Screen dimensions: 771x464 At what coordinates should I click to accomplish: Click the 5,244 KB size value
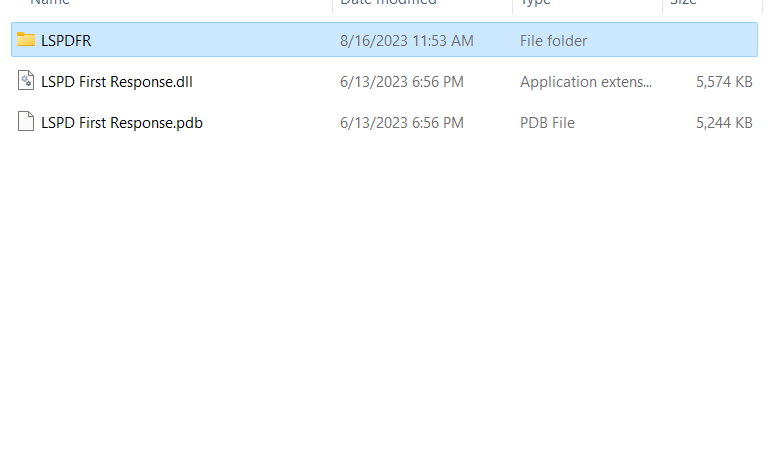724,123
